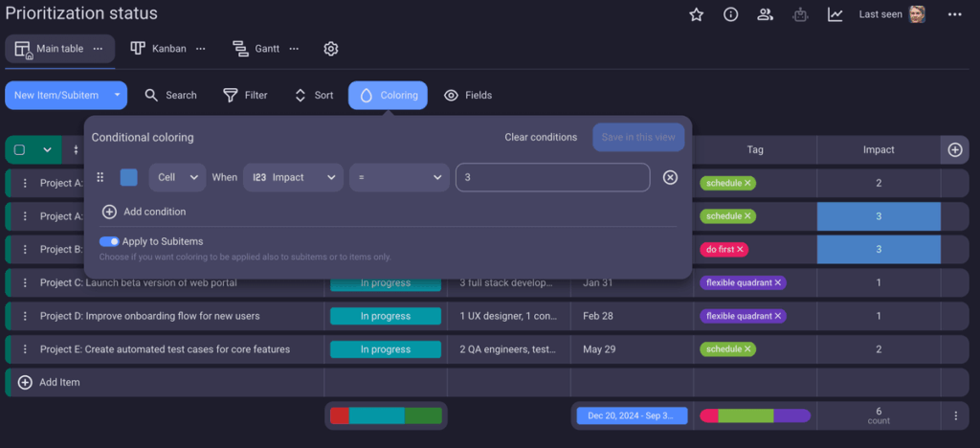Click the condition value field containing 3
The height and width of the screenshot is (448, 980).
pos(553,177)
